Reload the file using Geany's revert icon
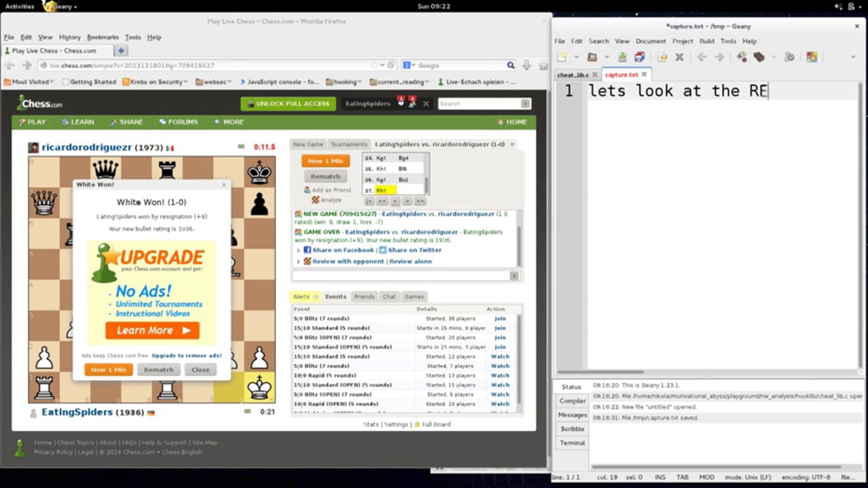 [x=662, y=57]
